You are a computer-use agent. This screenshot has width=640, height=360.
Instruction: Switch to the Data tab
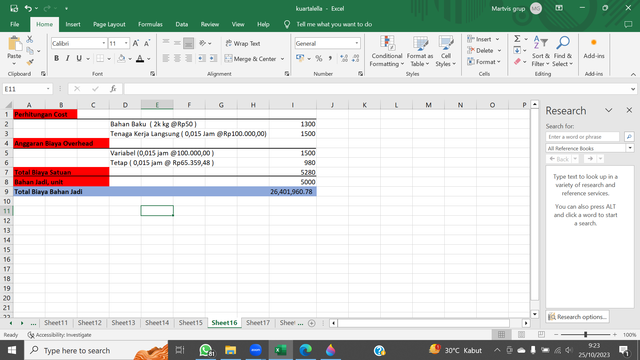(182, 24)
